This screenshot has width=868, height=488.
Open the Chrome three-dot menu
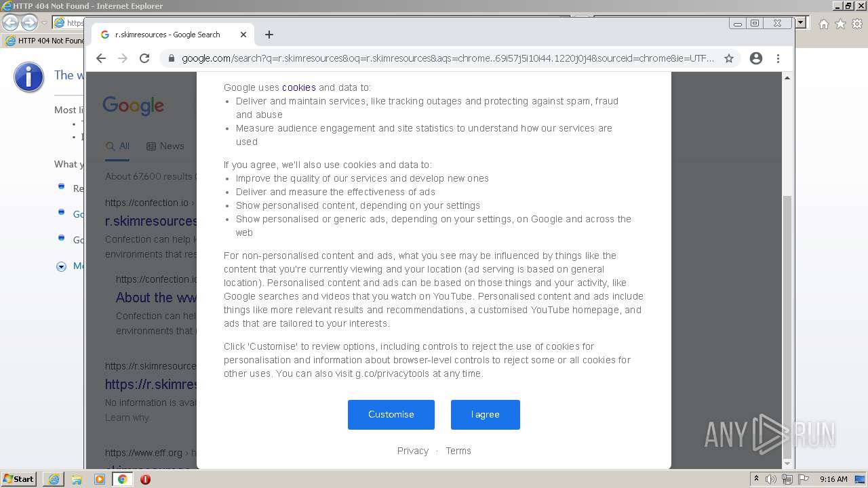click(778, 58)
